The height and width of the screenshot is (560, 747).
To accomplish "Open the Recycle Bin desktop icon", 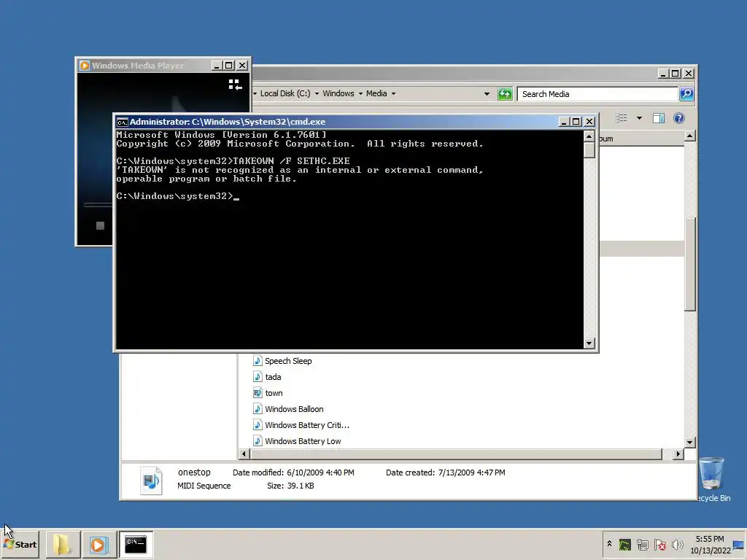I will (x=712, y=479).
